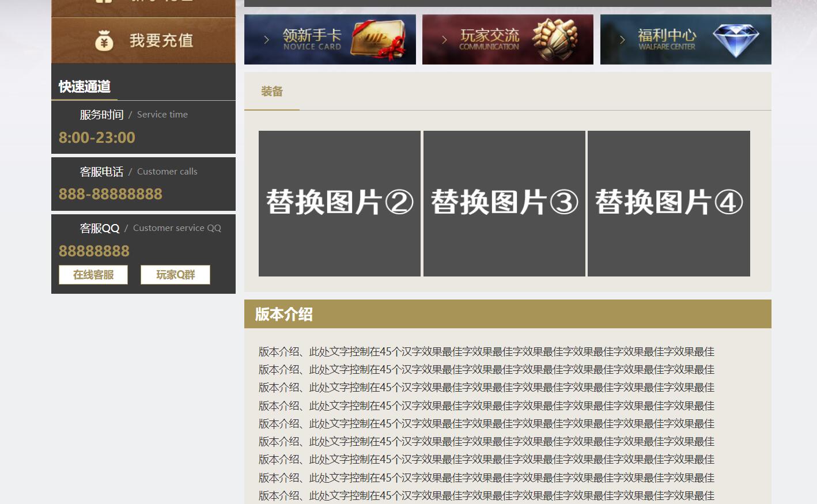
Task: Go to 福利中心 Welfare Center text
Action: pyautogui.click(x=667, y=39)
